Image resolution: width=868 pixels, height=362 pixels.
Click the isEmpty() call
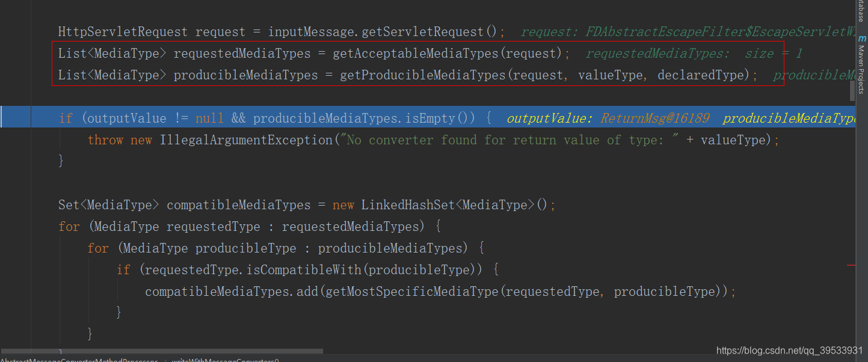(440, 118)
